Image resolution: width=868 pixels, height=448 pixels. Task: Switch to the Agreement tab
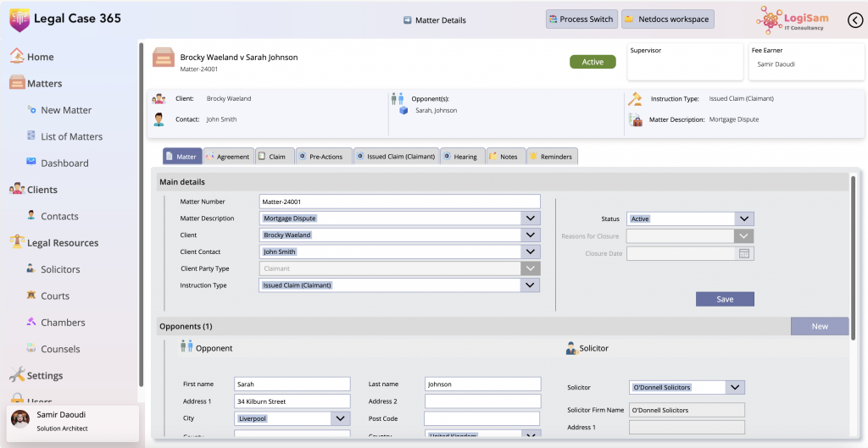(227, 157)
